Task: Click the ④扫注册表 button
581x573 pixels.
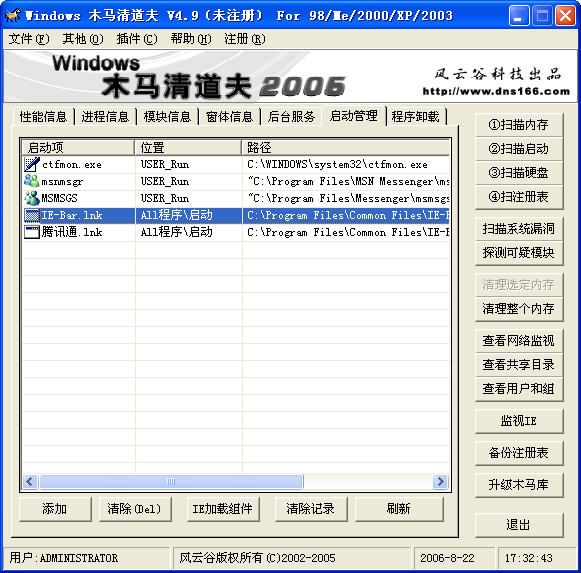Action: click(x=519, y=196)
